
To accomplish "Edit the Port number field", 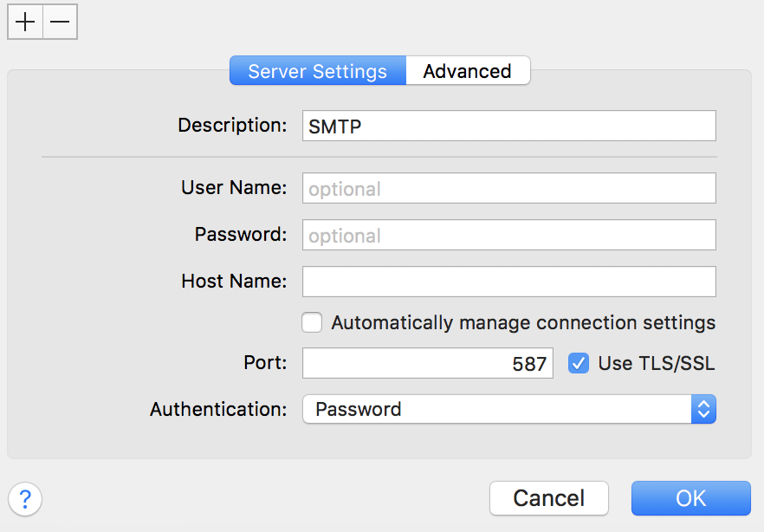I will tap(427, 363).
